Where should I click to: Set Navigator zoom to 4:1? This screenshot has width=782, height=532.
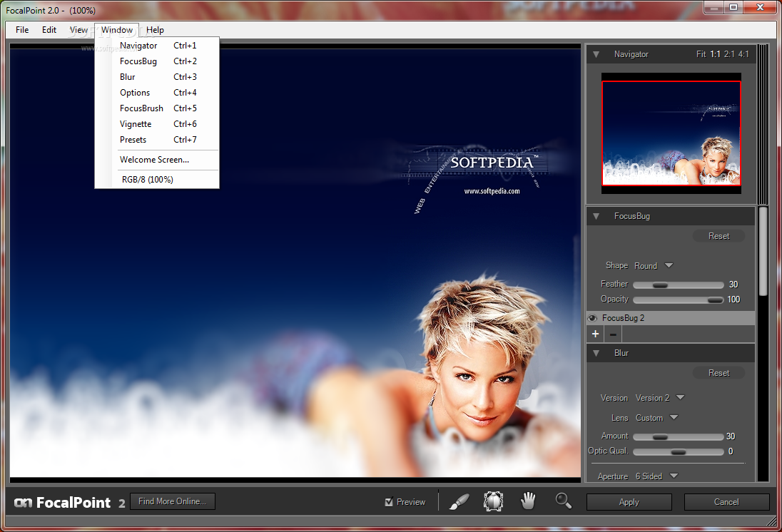point(743,54)
